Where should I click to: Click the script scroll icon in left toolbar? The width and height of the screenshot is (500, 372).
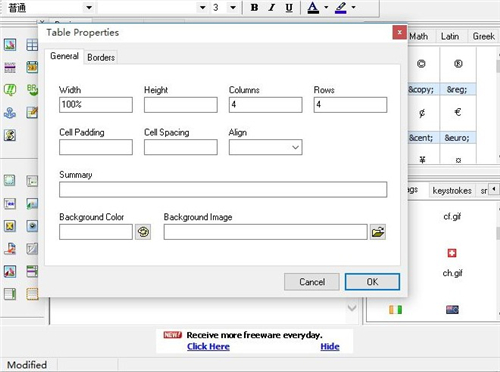[10, 135]
